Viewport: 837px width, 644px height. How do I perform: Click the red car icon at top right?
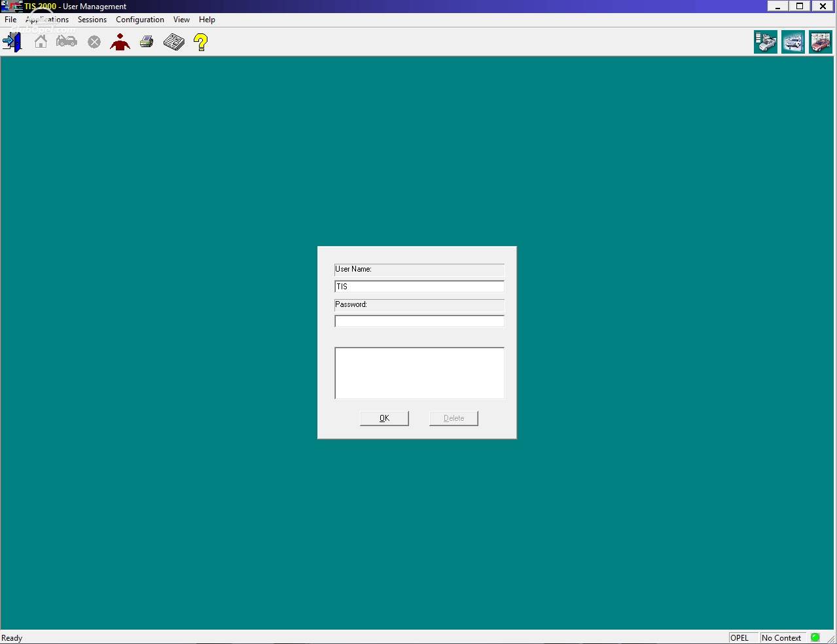(821, 42)
